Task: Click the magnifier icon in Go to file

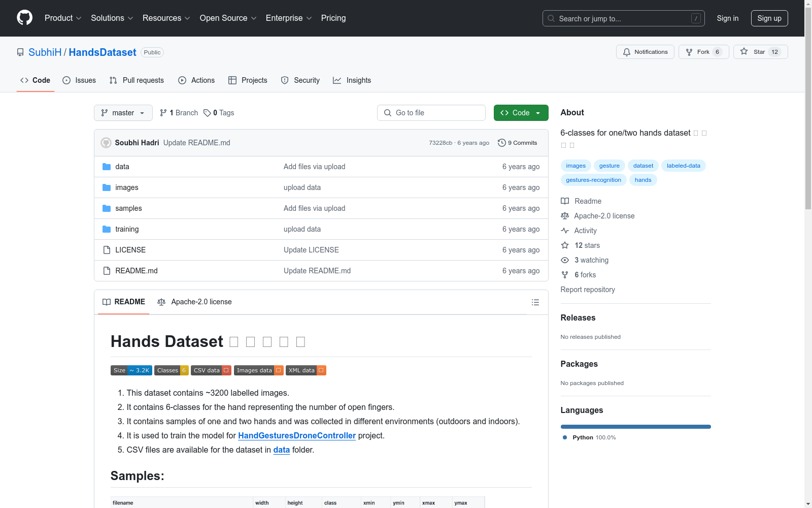Action: click(x=388, y=113)
